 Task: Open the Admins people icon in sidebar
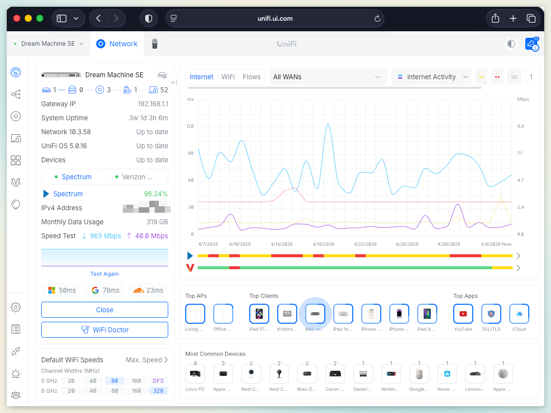pyautogui.click(x=16, y=395)
